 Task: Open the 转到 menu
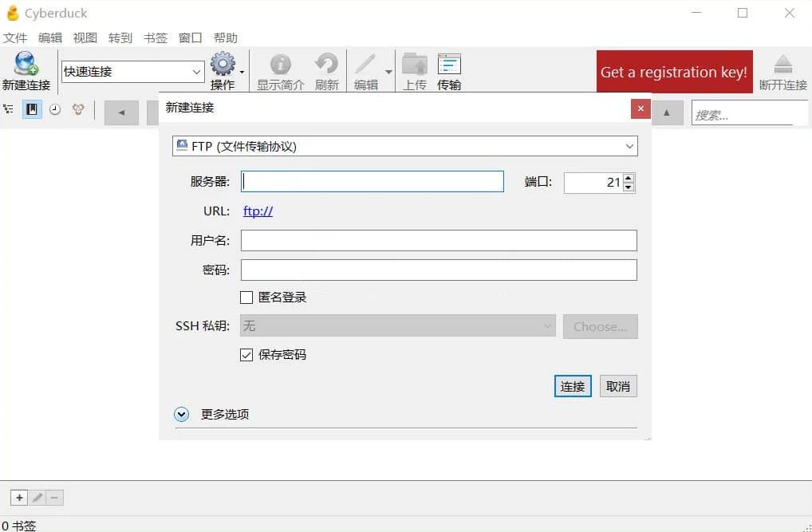120,37
